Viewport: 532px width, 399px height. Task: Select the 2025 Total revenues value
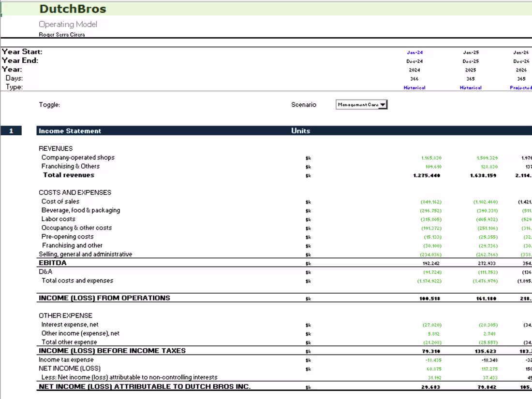tap(483, 176)
